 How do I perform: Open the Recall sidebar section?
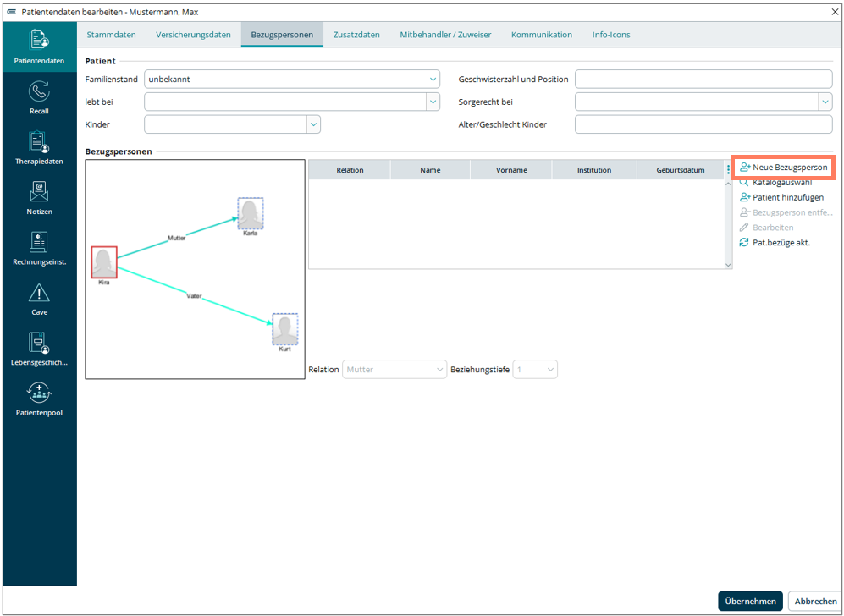coord(39,97)
